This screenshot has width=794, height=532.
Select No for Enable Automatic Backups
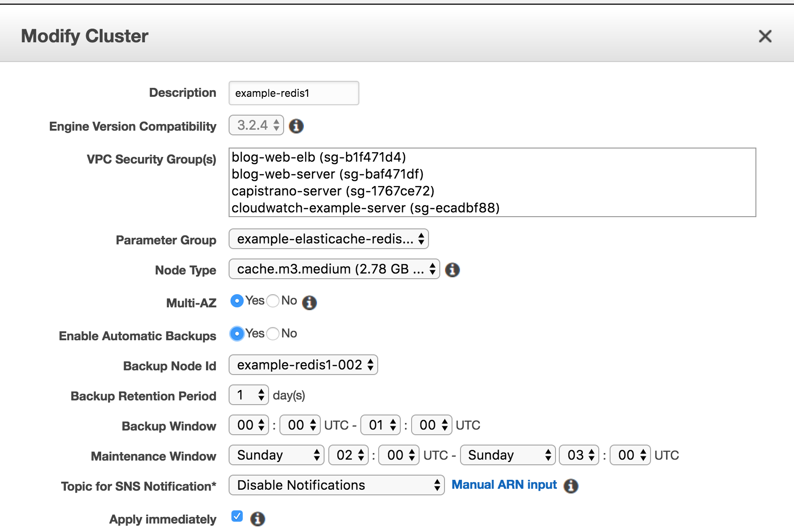(273, 334)
